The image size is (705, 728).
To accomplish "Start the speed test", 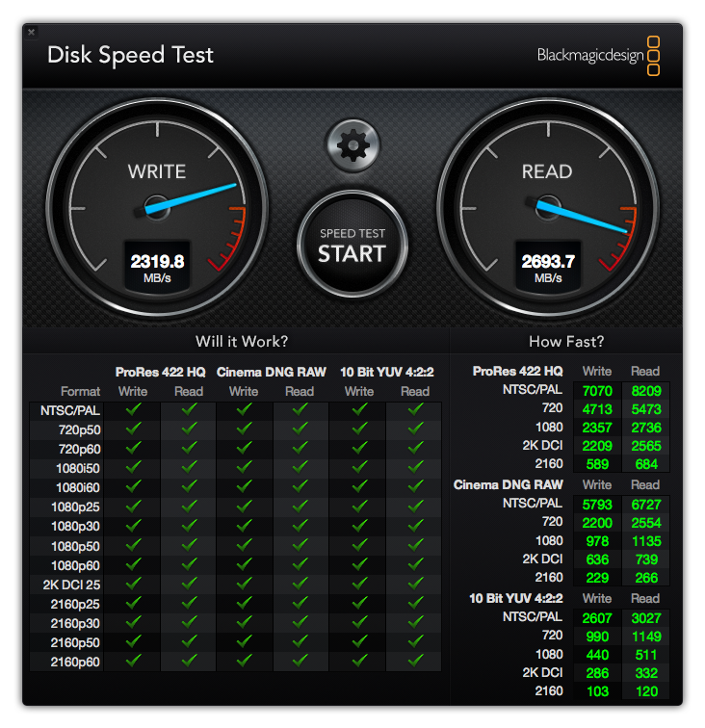I will 352,245.
